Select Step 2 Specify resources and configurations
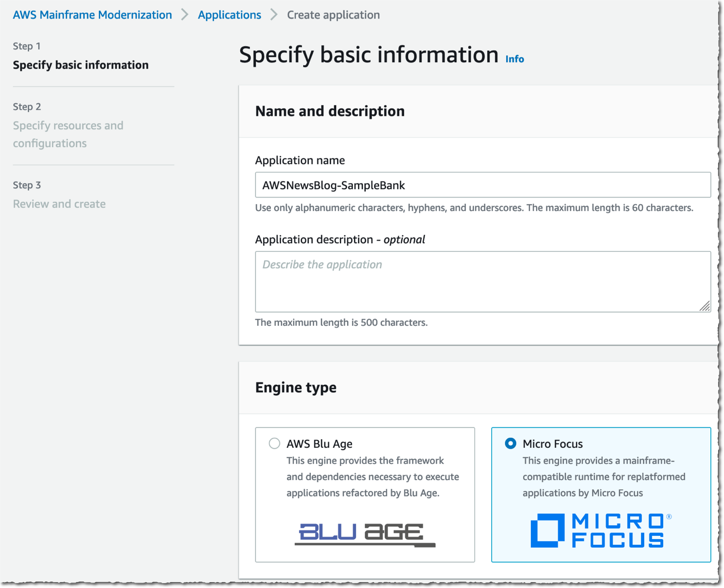Image resolution: width=724 pixels, height=588 pixels. [68, 134]
